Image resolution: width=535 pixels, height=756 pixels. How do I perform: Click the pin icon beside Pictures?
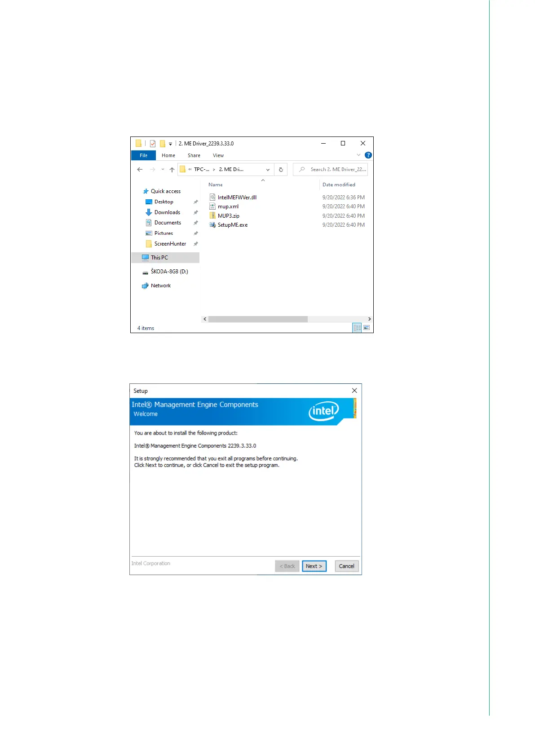(x=195, y=233)
